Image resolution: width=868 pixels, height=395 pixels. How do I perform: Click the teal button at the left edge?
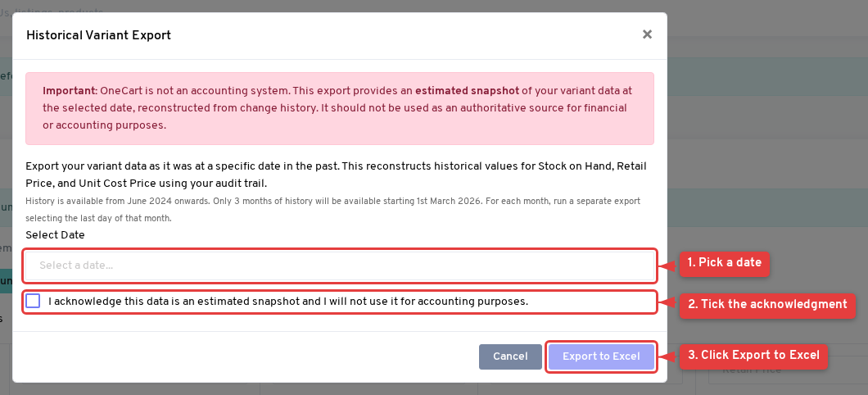tap(6, 280)
